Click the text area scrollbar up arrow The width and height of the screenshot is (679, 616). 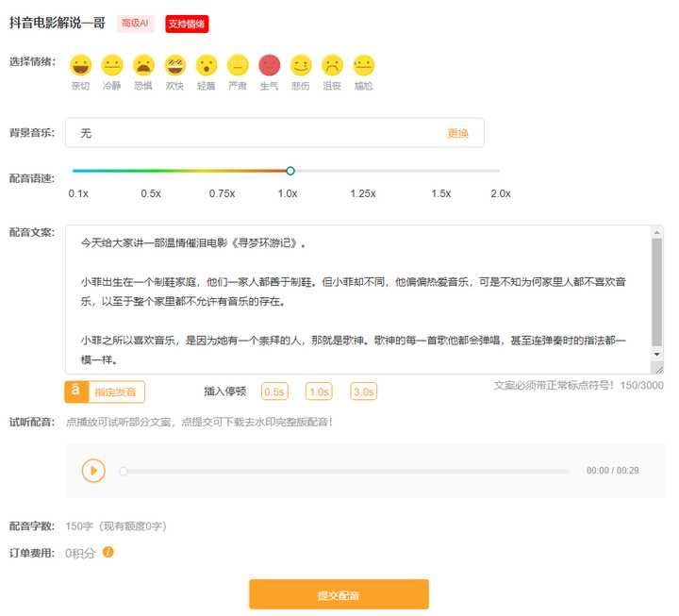click(x=657, y=232)
